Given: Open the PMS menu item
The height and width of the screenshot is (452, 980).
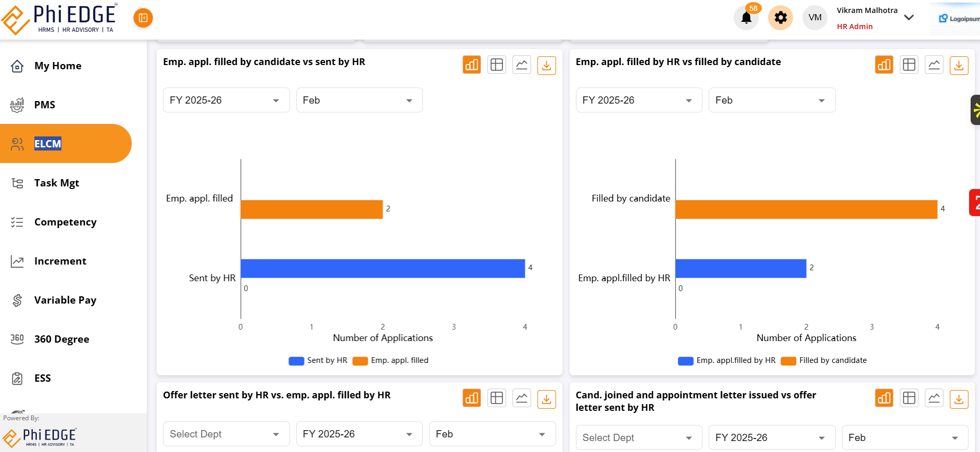Looking at the screenshot, I should [x=45, y=105].
